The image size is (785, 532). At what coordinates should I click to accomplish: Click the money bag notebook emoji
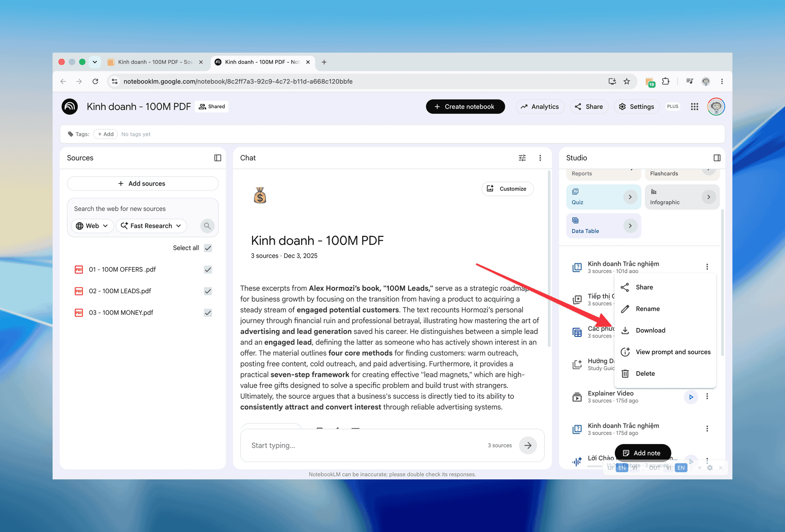(x=260, y=195)
